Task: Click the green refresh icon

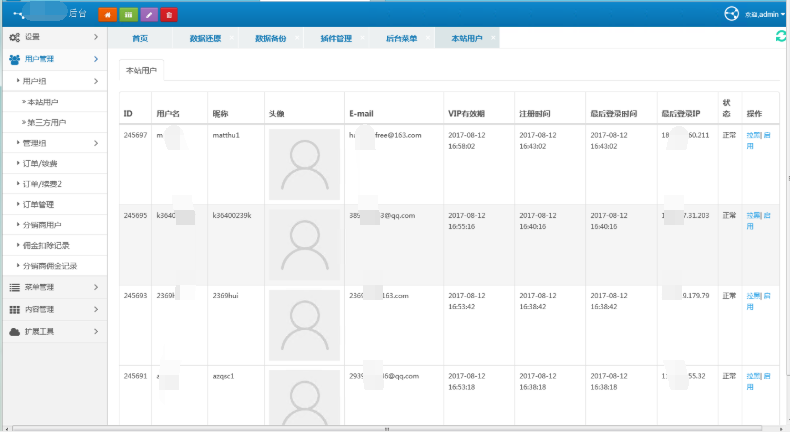Action: tap(781, 36)
